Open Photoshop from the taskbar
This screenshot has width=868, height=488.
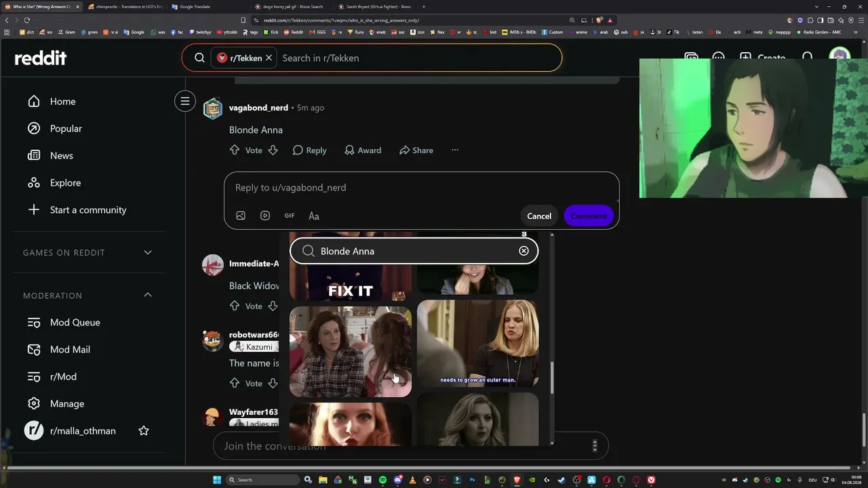473,480
